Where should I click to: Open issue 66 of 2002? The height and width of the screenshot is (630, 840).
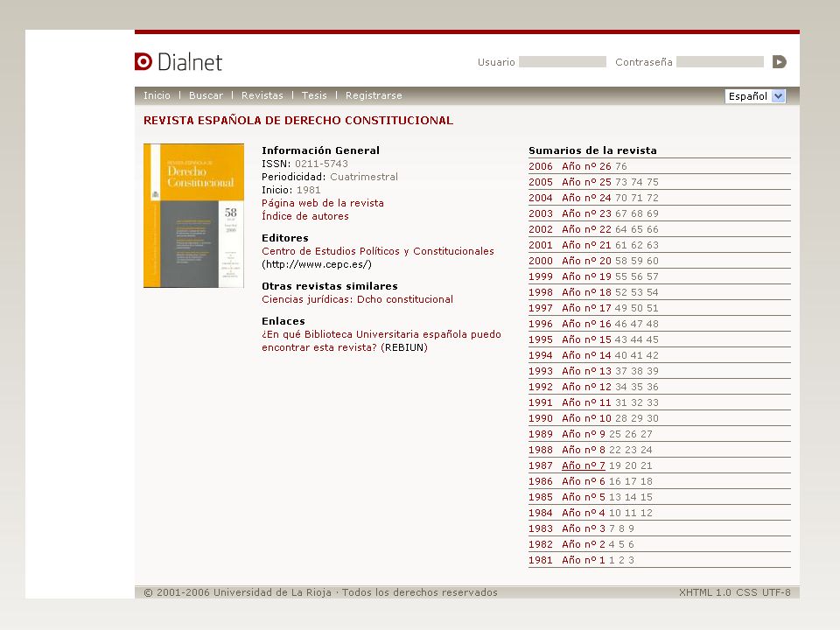pyautogui.click(x=653, y=229)
